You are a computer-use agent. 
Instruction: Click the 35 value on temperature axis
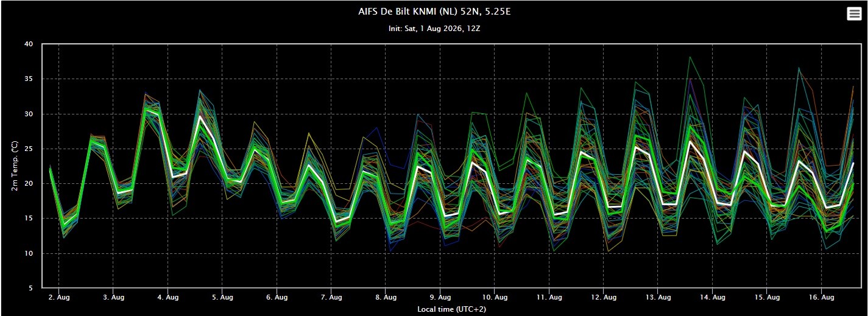pyautogui.click(x=29, y=79)
